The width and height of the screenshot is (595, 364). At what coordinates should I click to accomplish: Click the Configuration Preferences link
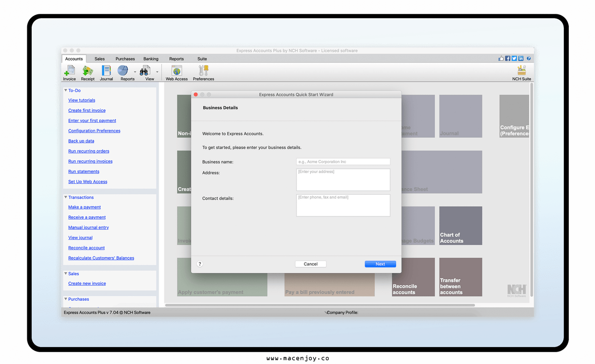click(x=94, y=131)
